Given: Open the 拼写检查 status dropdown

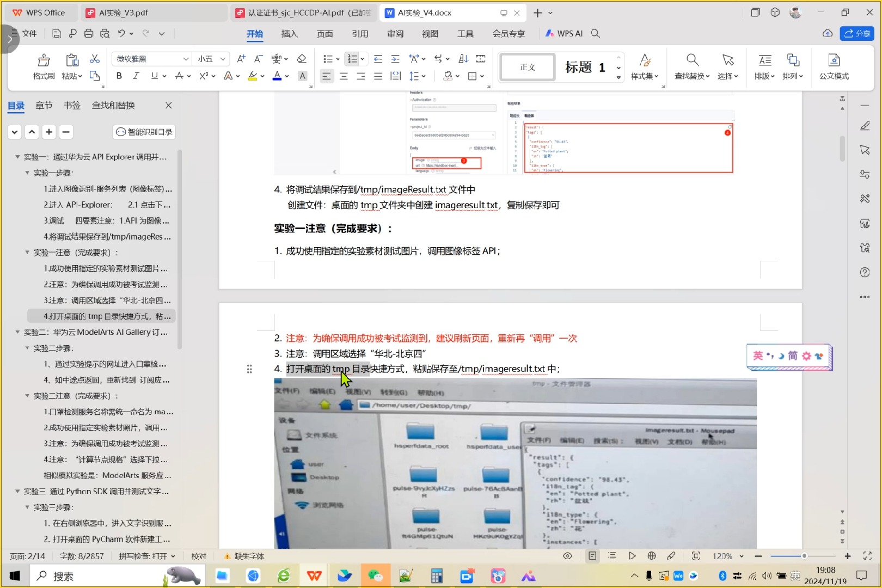Looking at the screenshot, I should [x=147, y=556].
